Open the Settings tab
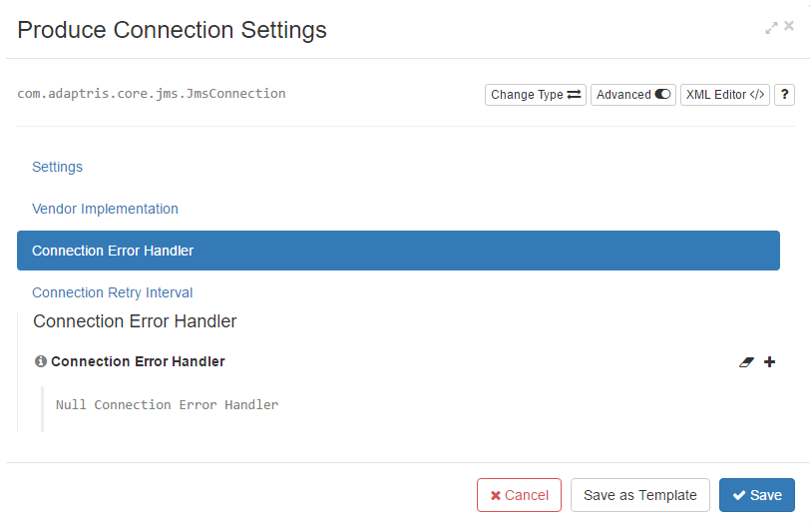Viewport: 812px width, 529px height. tap(58, 167)
